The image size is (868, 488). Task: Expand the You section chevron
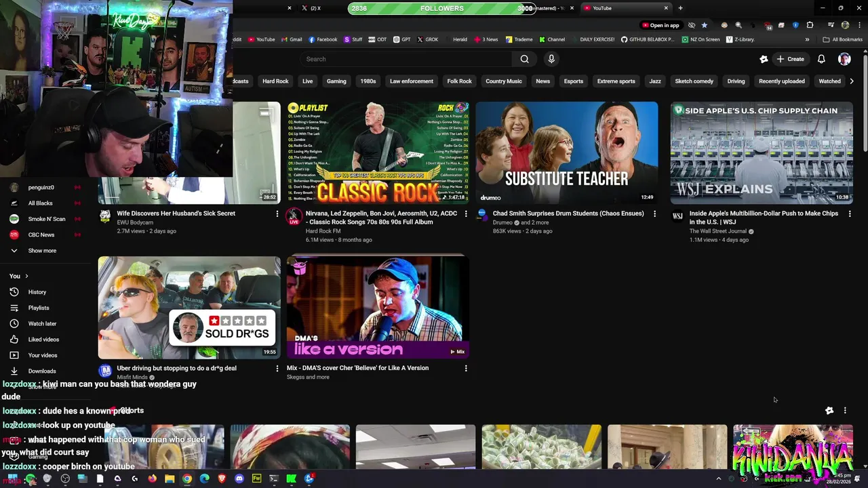tap(26, 276)
